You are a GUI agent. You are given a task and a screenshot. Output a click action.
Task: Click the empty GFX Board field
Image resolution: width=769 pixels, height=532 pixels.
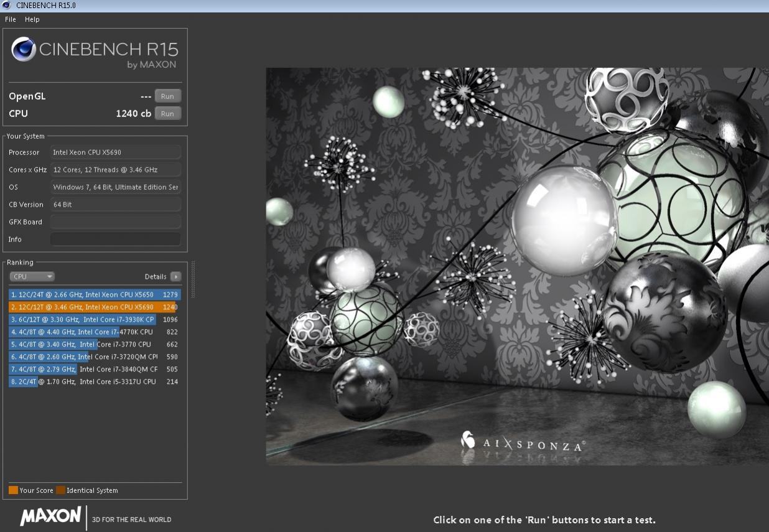click(116, 222)
